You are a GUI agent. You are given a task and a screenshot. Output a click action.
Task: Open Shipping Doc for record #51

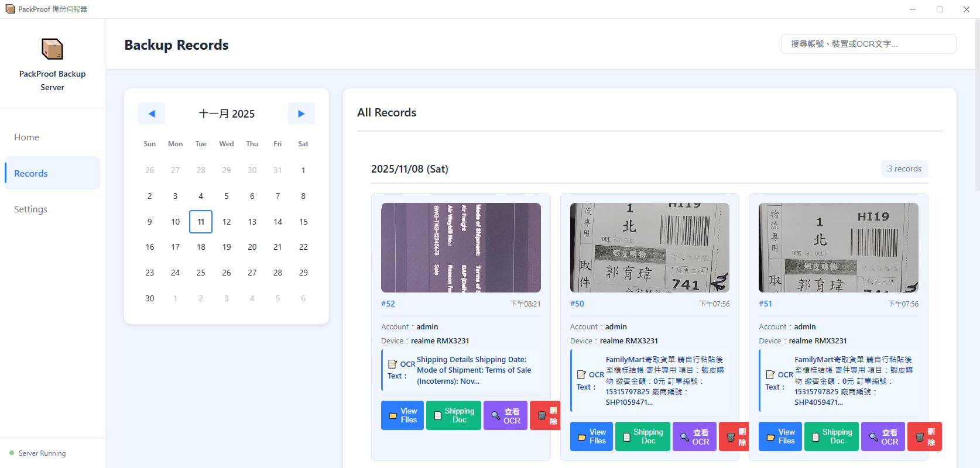[x=832, y=436]
